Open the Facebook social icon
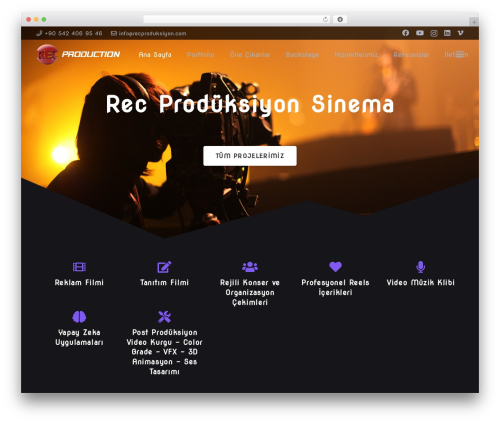This screenshot has width=500, height=423. [x=405, y=33]
